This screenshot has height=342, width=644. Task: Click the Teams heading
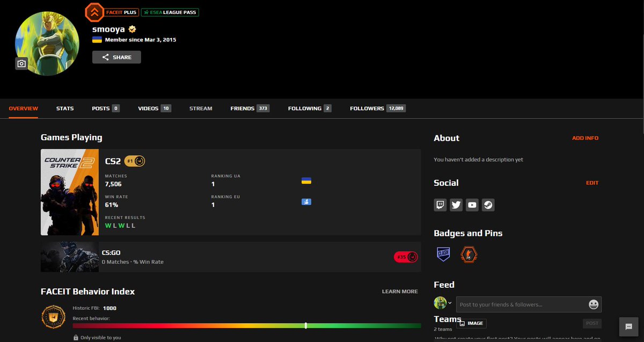(448, 319)
